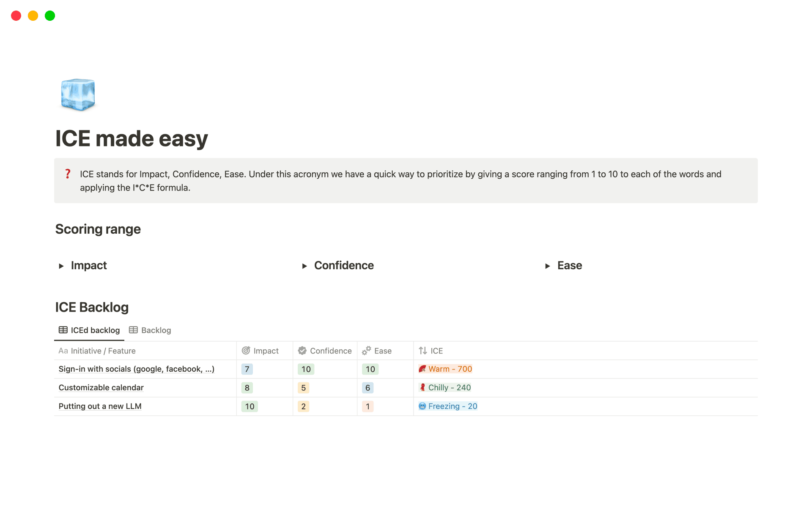Click the ICE column sort arrows icon
The height and width of the screenshot is (508, 812).
422,351
